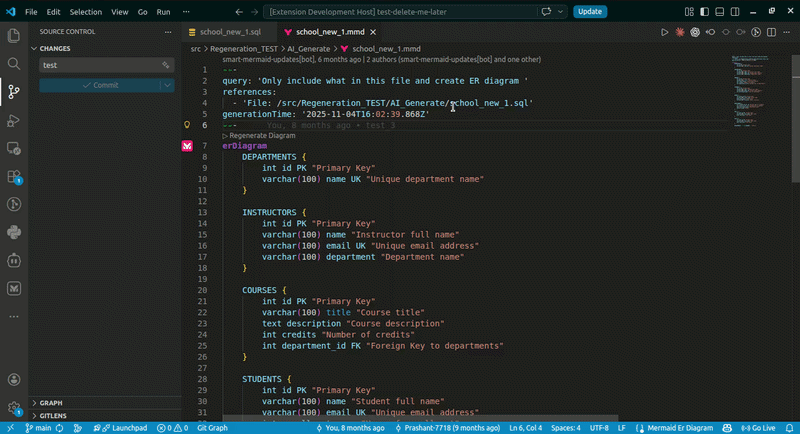Open the Run menu

163,12
